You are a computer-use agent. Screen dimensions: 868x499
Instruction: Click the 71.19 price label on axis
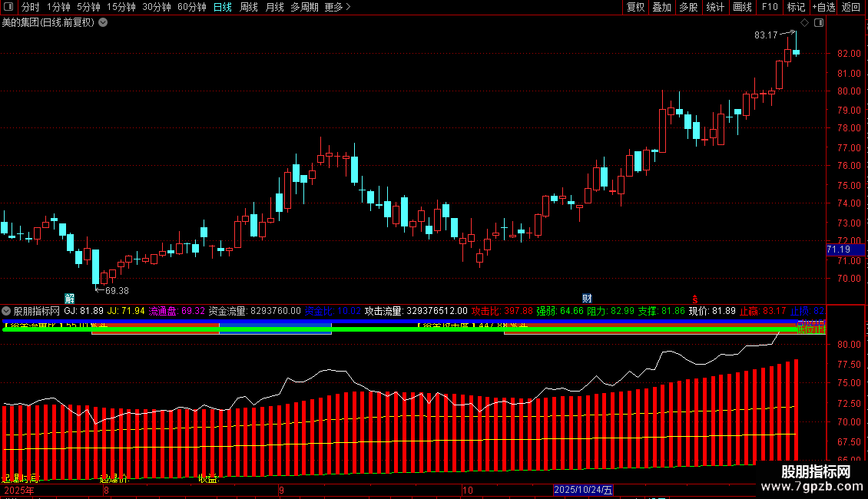[845, 249]
